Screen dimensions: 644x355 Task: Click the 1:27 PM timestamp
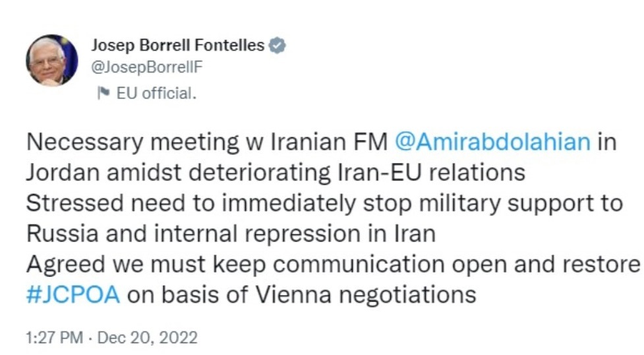(x=55, y=338)
